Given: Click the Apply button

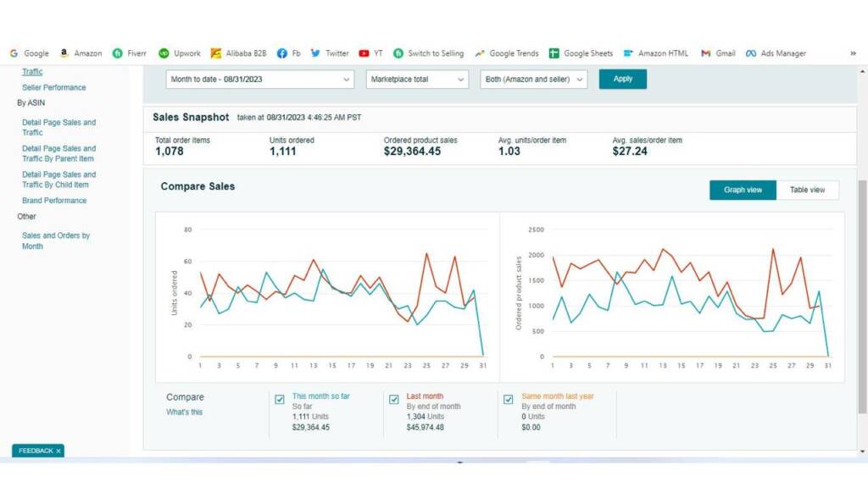Looking at the screenshot, I should coord(622,79).
